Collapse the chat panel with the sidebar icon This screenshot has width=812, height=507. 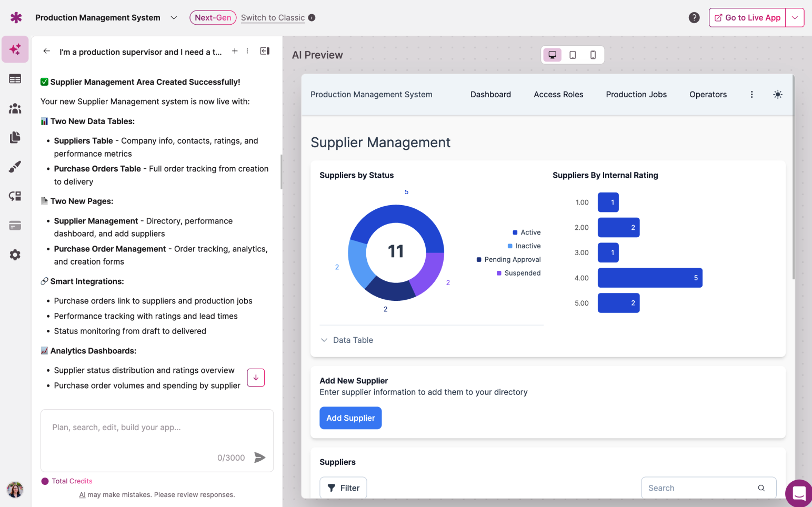click(x=265, y=51)
